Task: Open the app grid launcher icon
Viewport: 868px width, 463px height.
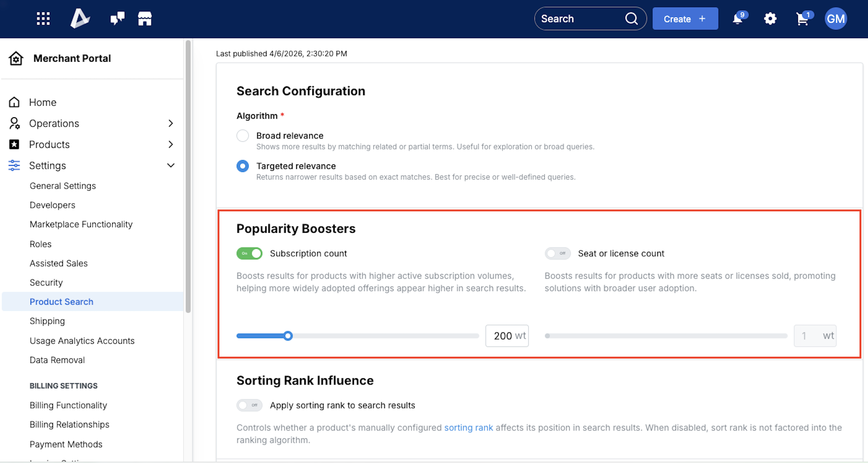Action: 43,18
